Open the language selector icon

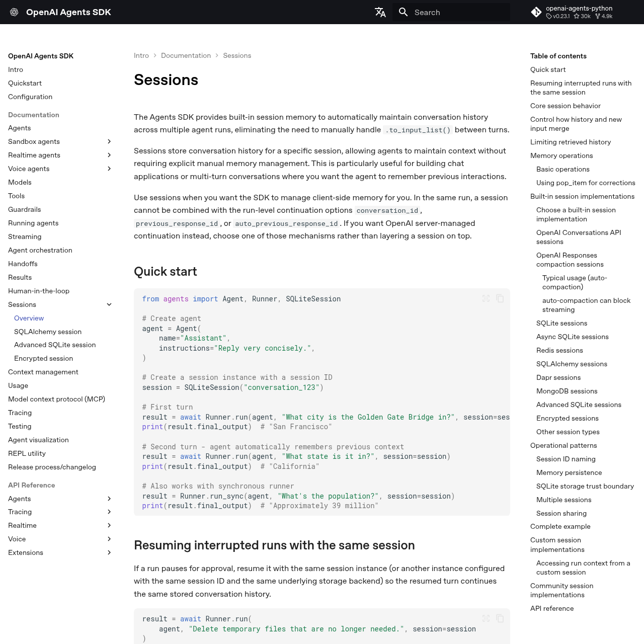[x=380, y=12]
